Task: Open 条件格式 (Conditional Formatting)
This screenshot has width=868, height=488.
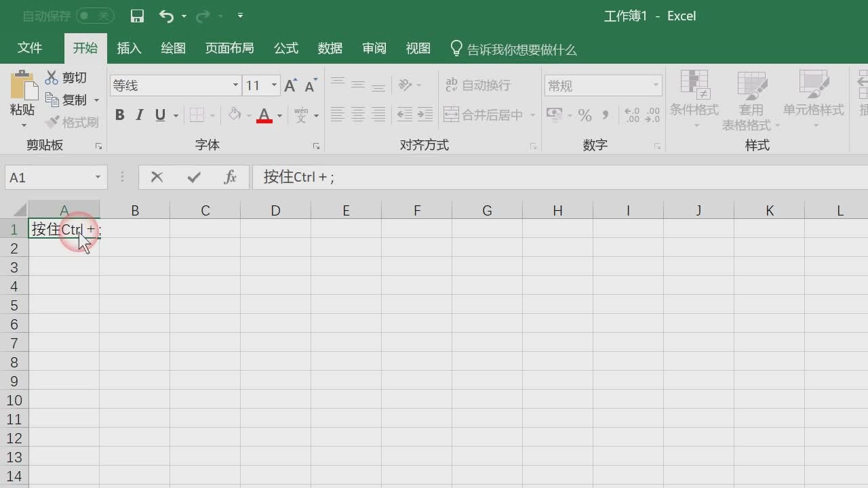Action: [x=694, y=100]
